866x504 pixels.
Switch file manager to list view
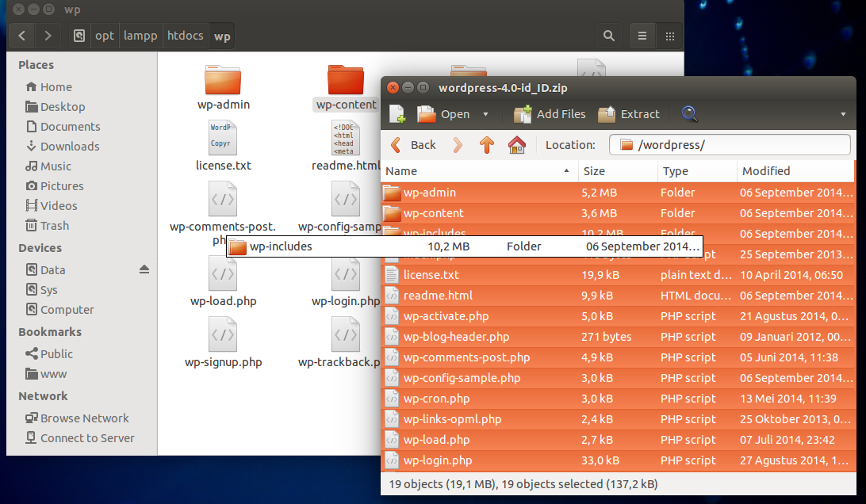pos(642,36)
